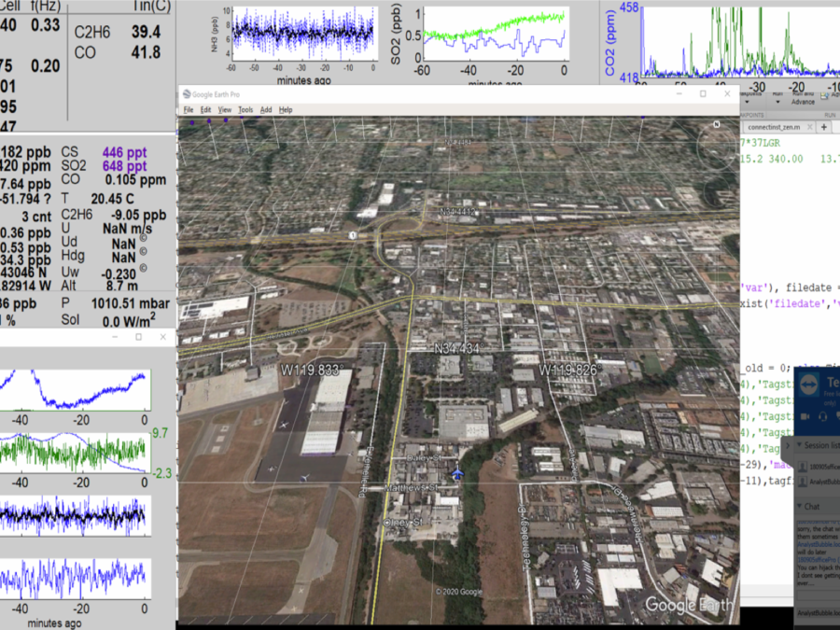Screen dimensions: 840x630
Task: Click the TeamViewer chat message input field
Action: 819,595
